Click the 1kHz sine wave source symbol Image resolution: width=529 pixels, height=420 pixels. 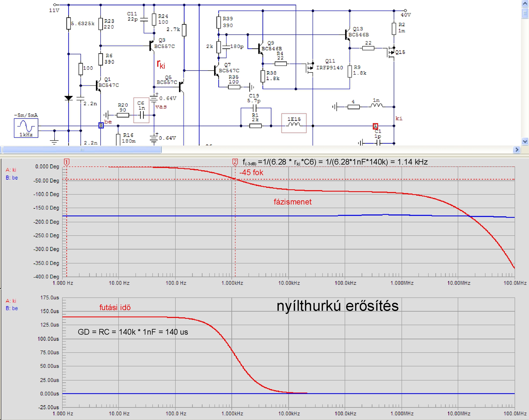(x=26, y=128)
